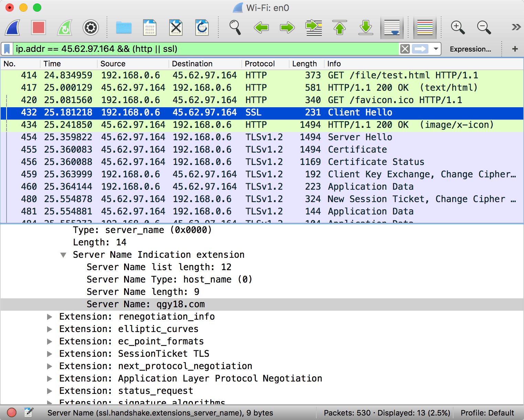Open the display filter history dropdown
This screenshot has height=420, width=524.
point(436,49)
